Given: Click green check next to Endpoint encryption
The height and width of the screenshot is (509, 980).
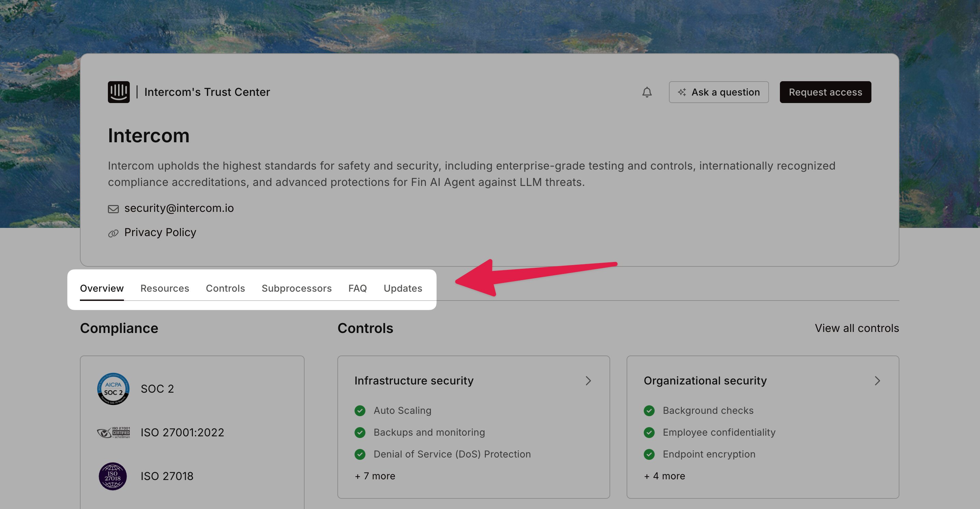Looking at the screenshot, I should (x=649, y=454).
